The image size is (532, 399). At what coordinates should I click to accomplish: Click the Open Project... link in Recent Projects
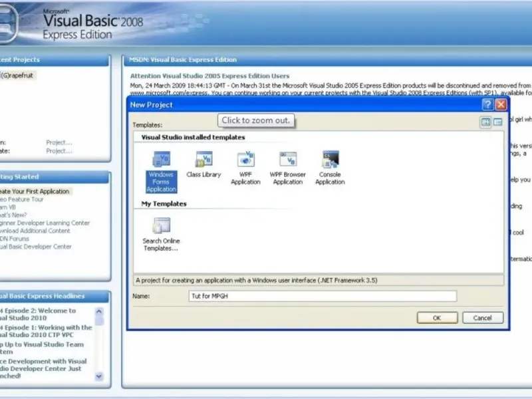click(59, 142)
